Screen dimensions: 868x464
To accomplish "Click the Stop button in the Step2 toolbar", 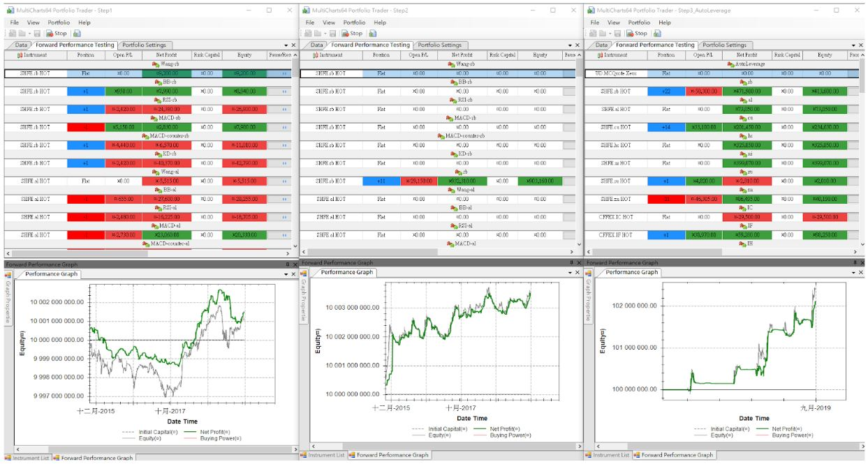I will (x=352, y=33).
